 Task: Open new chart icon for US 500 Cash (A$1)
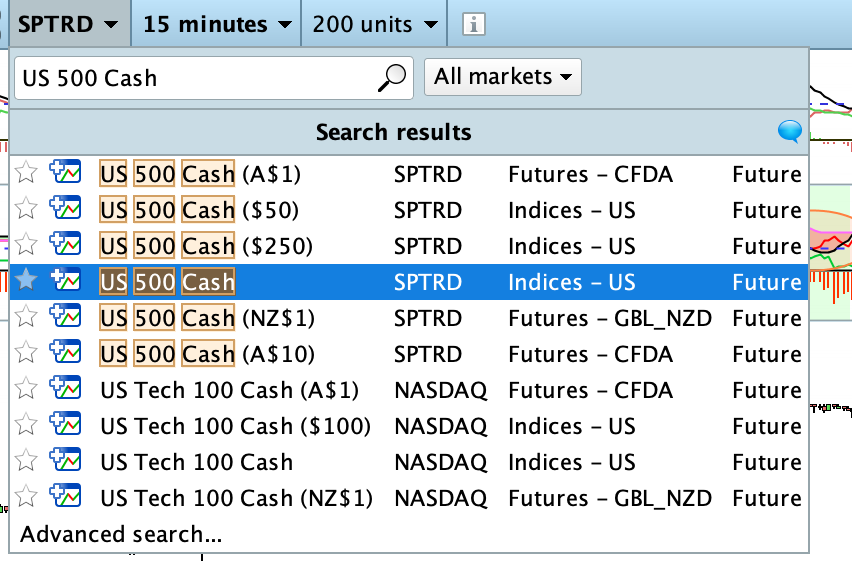click(66, 174)
